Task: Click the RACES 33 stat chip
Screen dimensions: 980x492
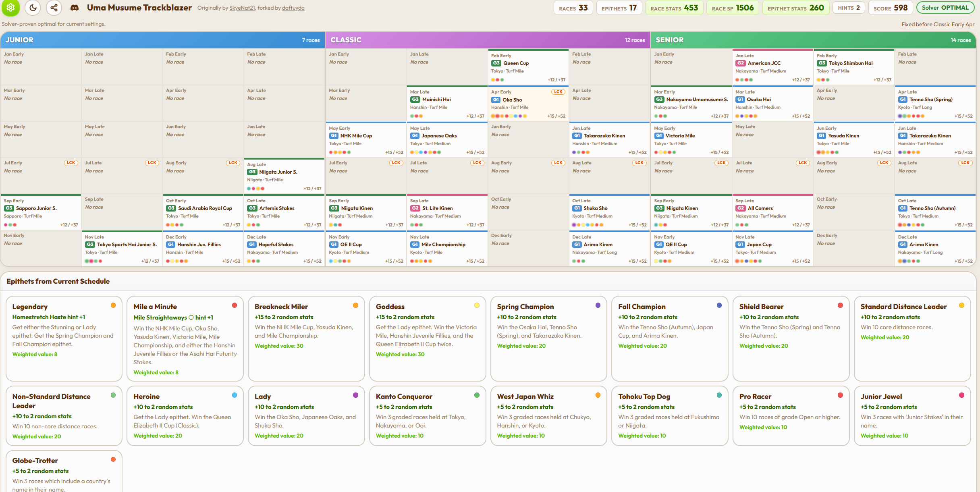Action: point(573,8)
